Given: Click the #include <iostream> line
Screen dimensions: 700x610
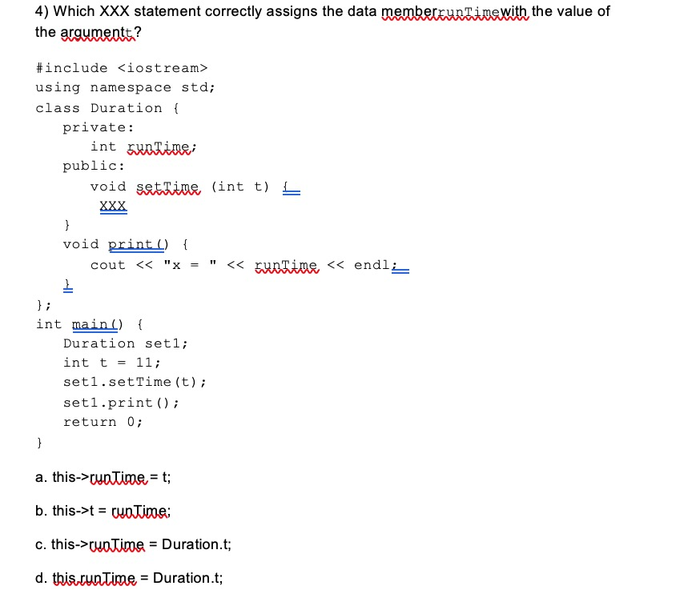Looking at the screenshot, I should 122,68.
